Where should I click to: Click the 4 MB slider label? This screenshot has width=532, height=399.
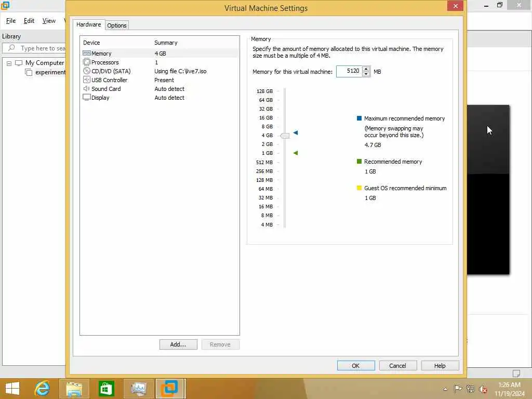267,224
